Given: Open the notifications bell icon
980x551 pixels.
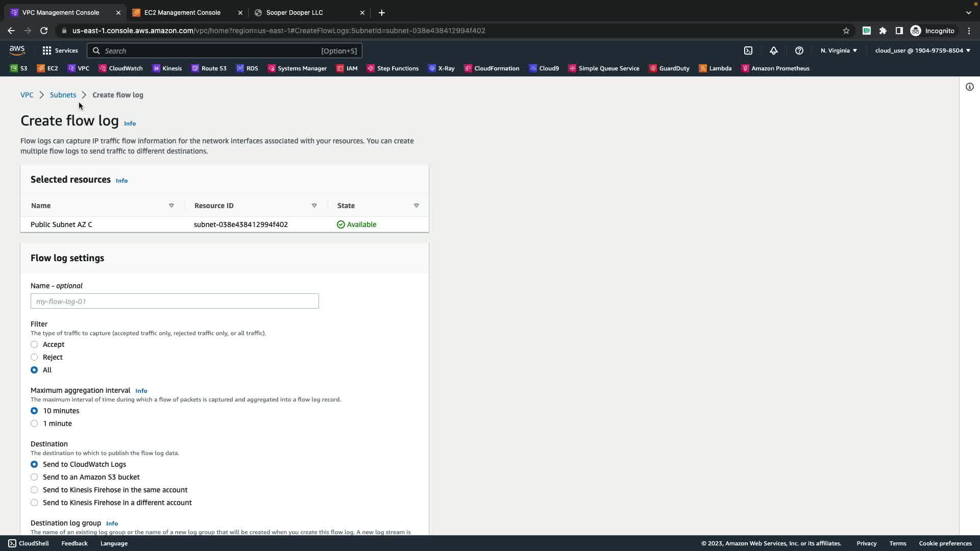Looking at the screenshot, I should pyautogui.click(x=774, y=51).
